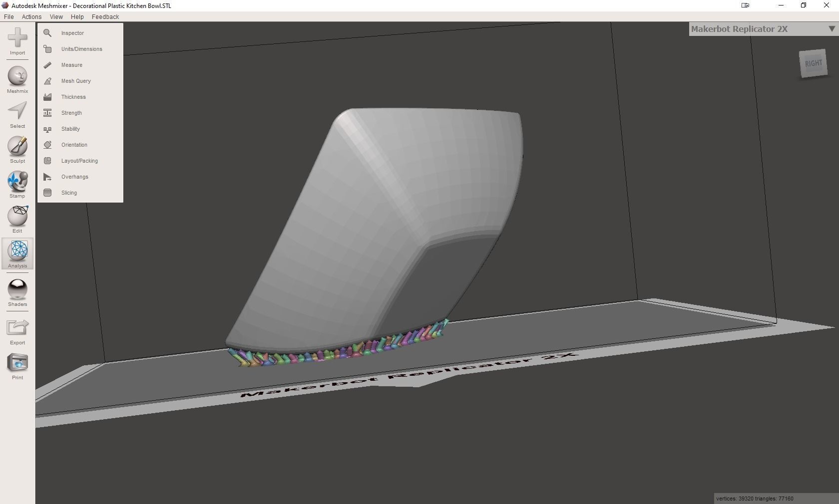Click the title bar display-mode icon
839x504 pixels.
[x=745, y=5]
